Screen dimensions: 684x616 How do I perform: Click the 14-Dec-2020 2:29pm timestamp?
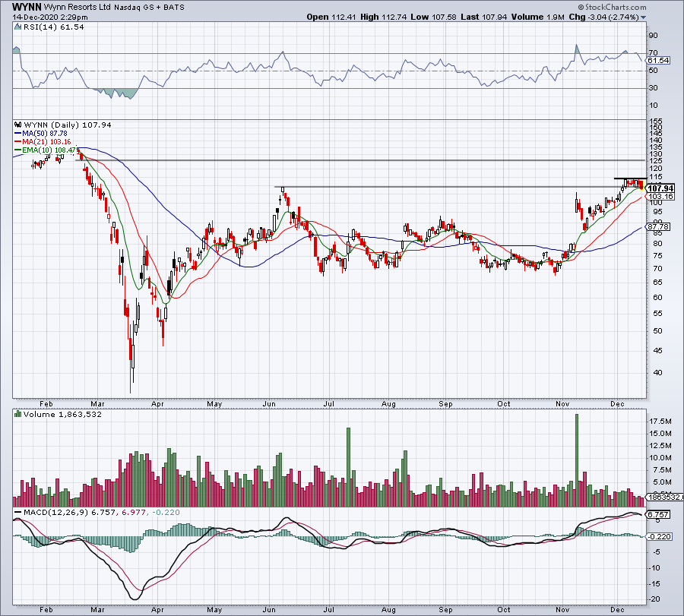[x=49, y=17]
